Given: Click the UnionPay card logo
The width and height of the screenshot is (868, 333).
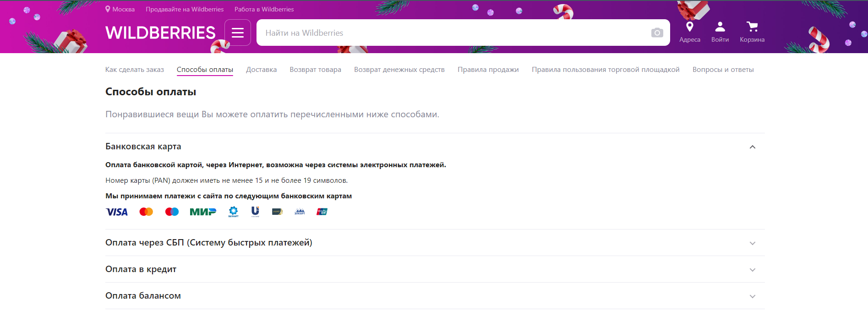Looking at the screenshot, I should click(x=322, y=212).
